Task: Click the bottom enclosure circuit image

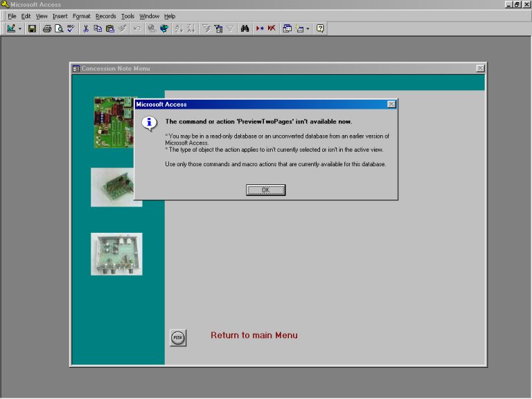Action: coord(116,254)
